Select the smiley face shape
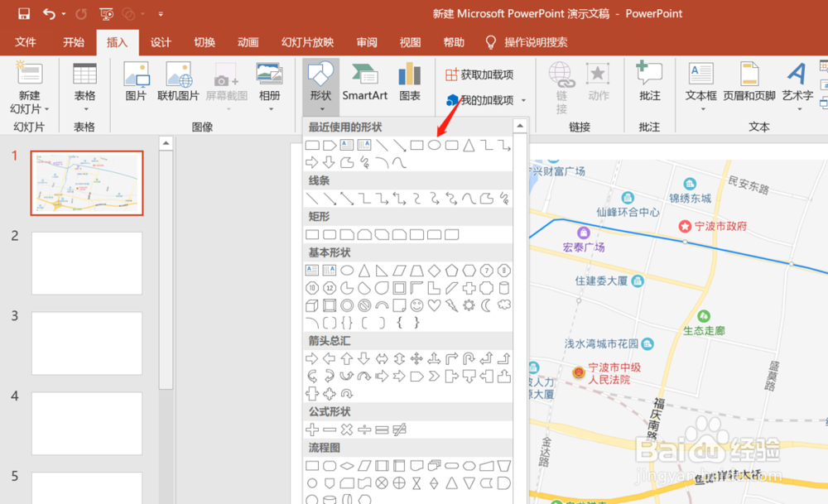 416,305
